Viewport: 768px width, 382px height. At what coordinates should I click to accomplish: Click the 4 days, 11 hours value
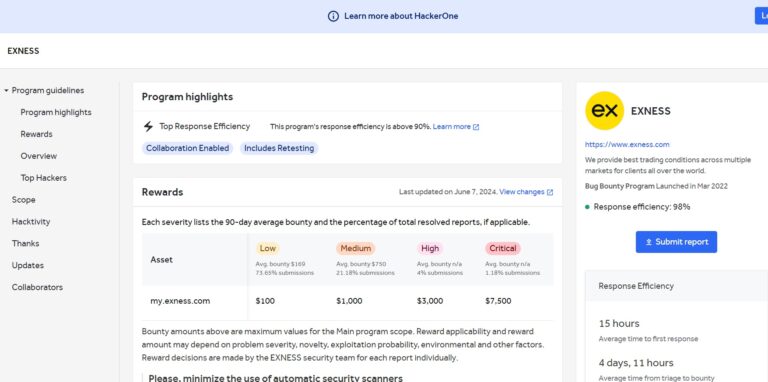[636, 363]
